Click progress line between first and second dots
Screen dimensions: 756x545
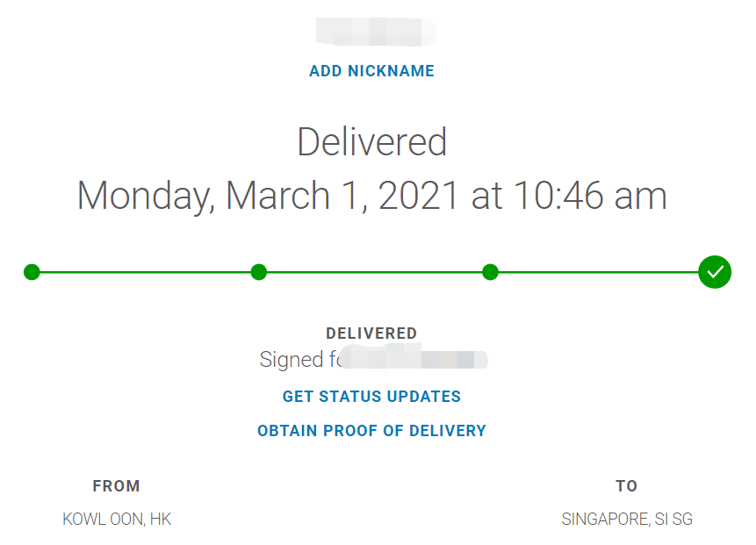point(145,272)
